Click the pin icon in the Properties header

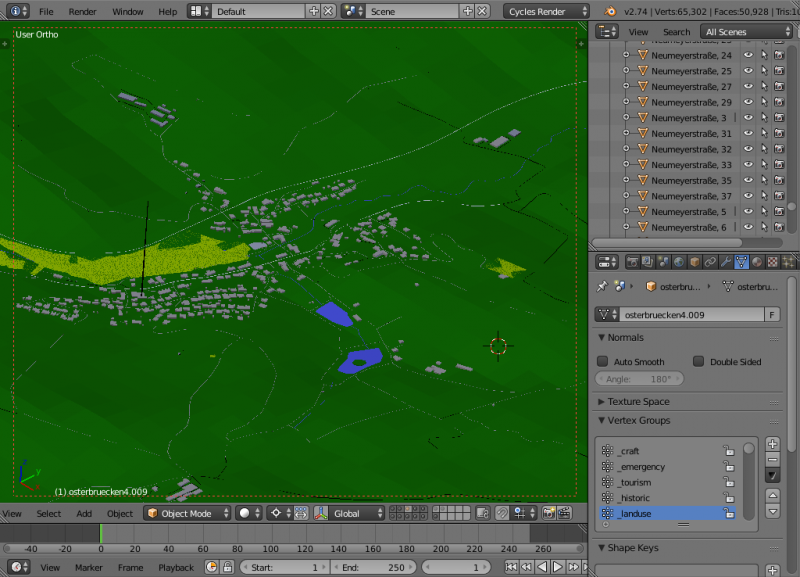click(602, 286)
